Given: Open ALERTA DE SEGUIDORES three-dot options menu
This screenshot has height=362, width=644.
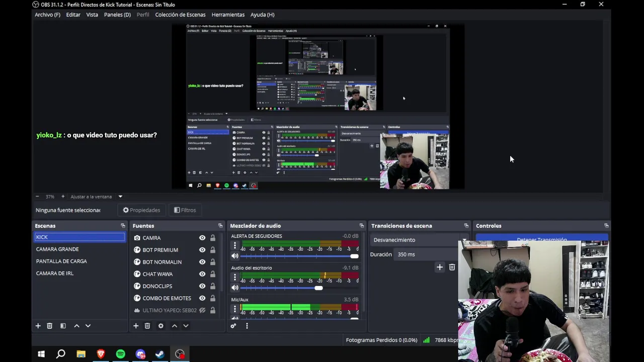Looking at the screenshot, I should click(x=234, y=245).
